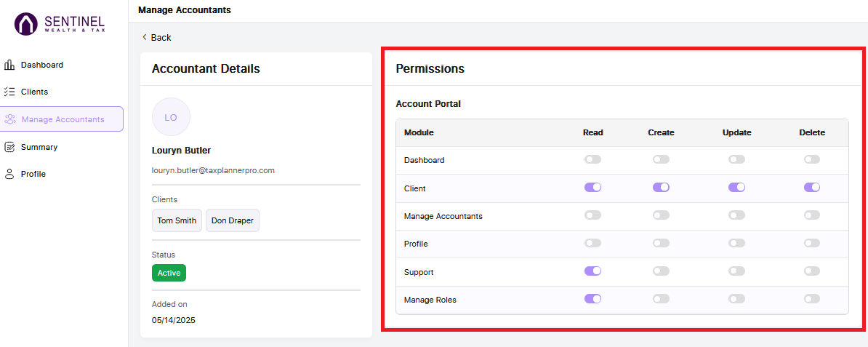This screenshot has width=868, height=347.
Task: Enable Manage Accountants Create toggle
Action: [x=661, y=215]
